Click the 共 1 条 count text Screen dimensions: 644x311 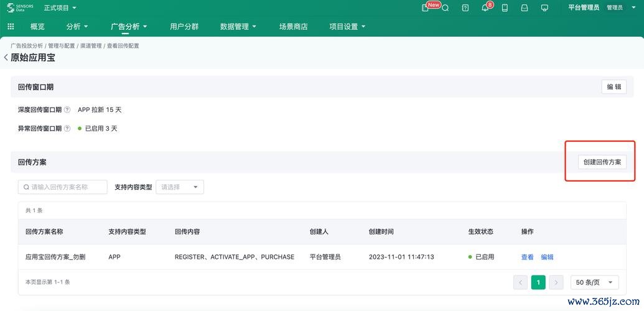click(34, 210)
